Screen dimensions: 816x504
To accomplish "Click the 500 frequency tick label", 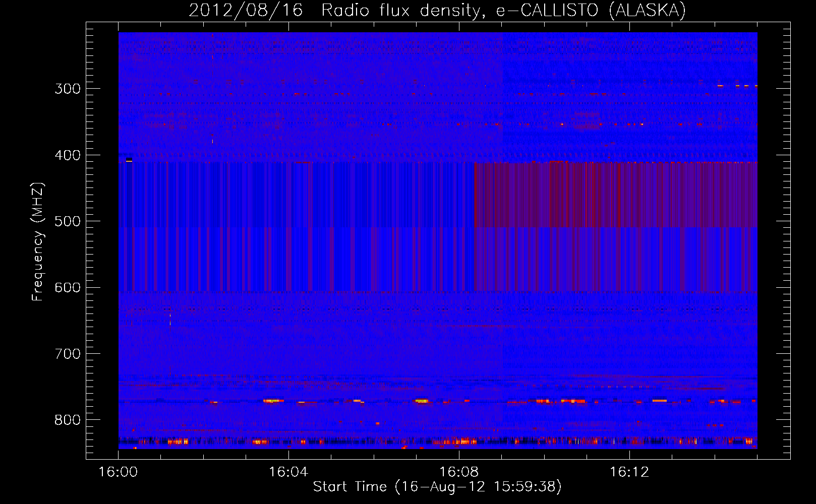I will click(x=68, y=221).
